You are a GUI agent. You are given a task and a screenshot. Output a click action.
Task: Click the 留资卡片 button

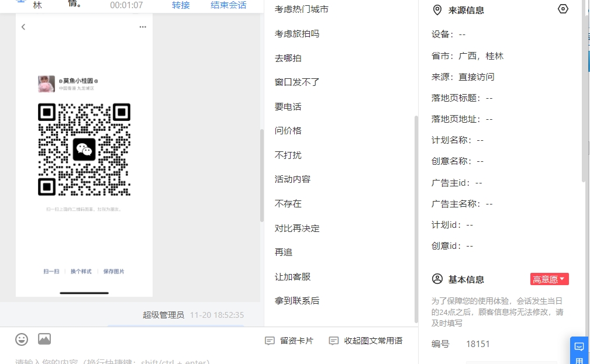click(289, 341)
